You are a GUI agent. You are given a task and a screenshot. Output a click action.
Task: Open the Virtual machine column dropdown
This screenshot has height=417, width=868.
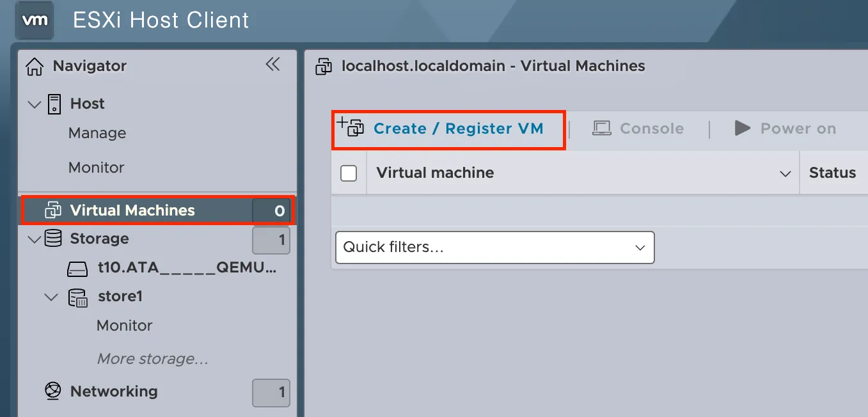(785, 173)
